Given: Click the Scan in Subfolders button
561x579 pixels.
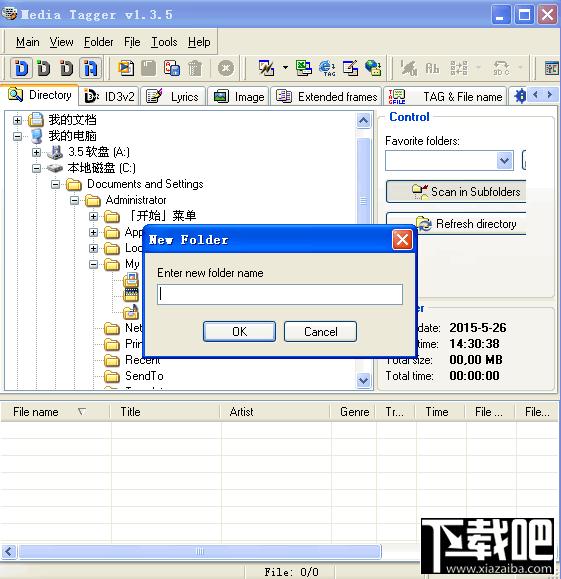Looking at the screenshot, I should tap(456, 191).
